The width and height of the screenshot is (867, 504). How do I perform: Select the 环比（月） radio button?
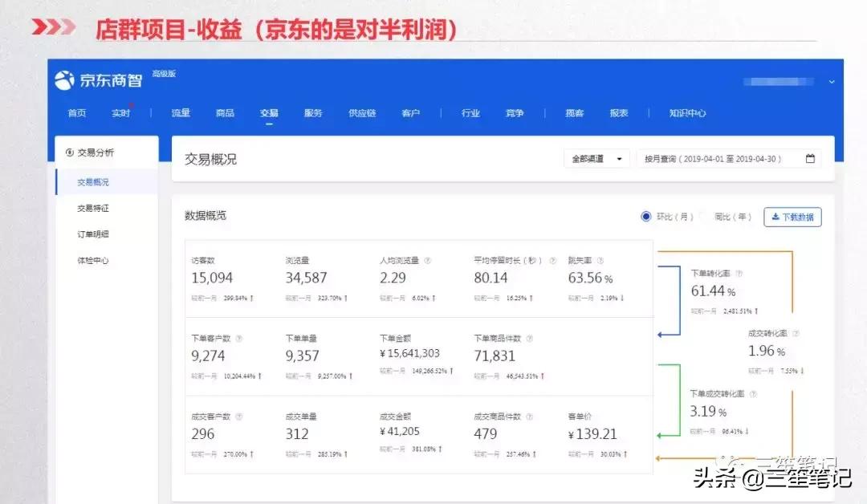(x=646, y=217)
